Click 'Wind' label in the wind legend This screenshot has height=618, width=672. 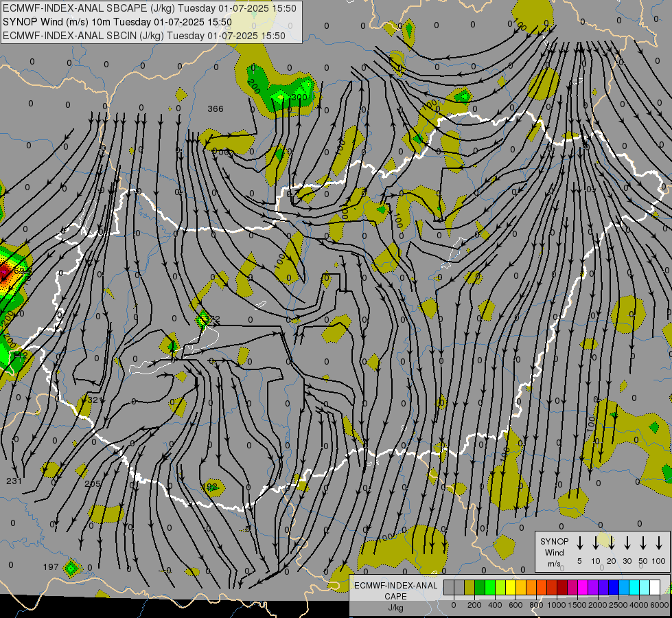tap(554, 553)
